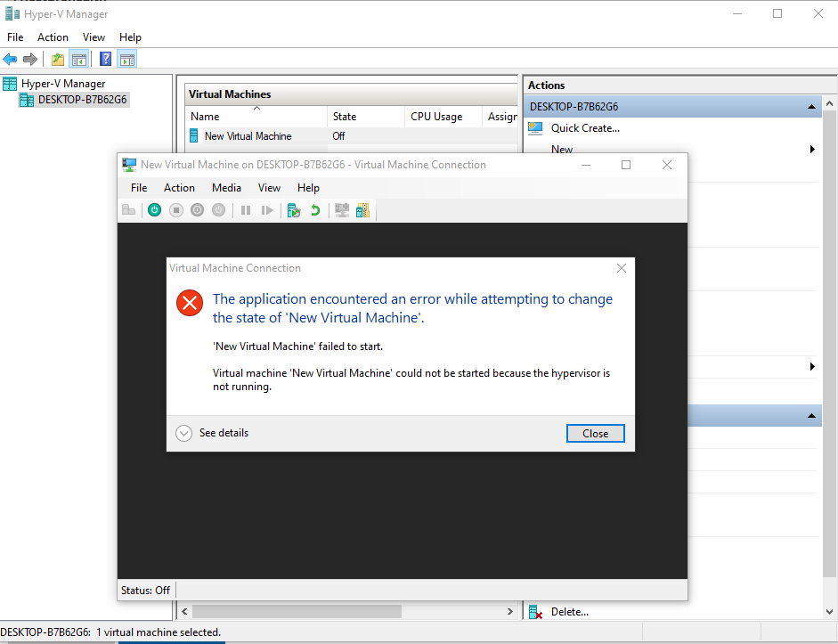Click the horizontal scrollbar left arrow
The height and width of the screenshot is (644, 838).
[x=184, y=611]
